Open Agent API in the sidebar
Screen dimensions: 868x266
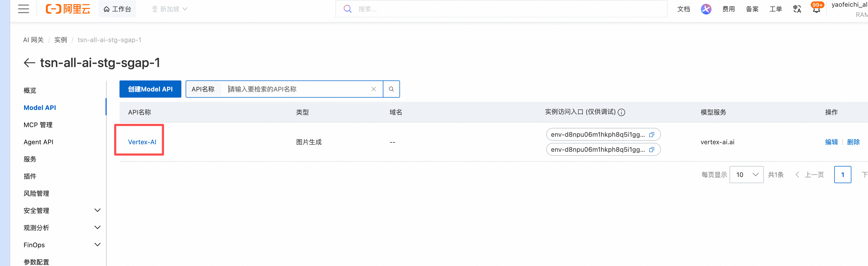point(38,142)
